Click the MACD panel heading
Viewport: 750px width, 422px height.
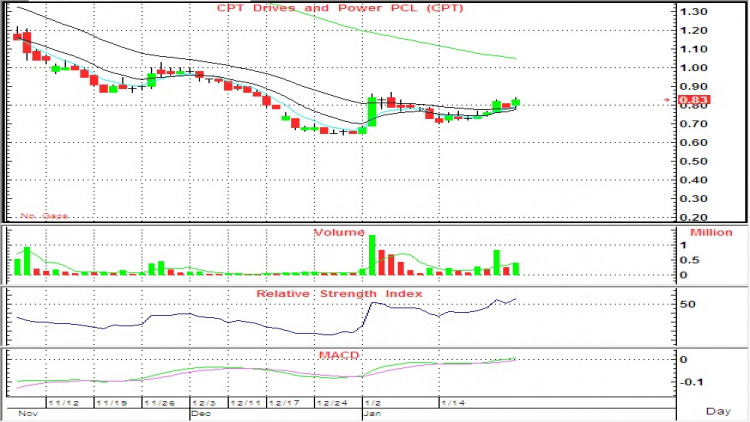(339, 355)
